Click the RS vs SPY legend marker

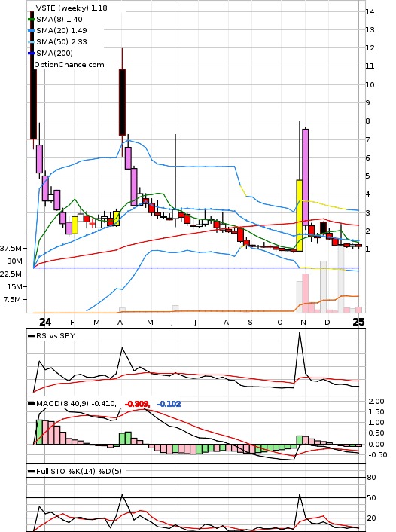point(31,336)
